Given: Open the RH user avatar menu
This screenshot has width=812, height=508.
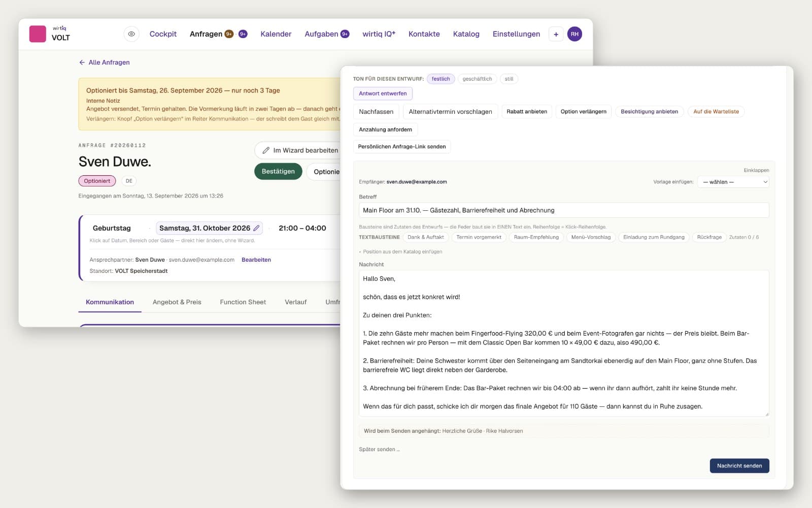Looking at the screenshot, I should pyautogui.click(x=574, y=34).
